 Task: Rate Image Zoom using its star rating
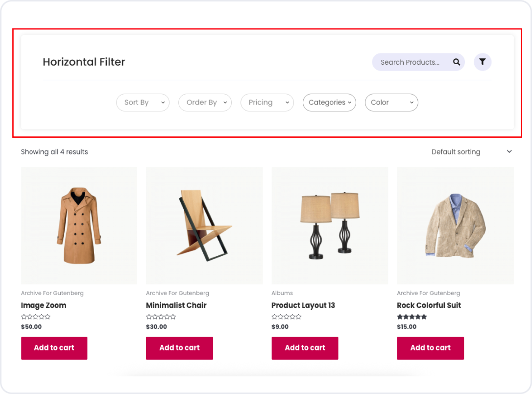(x=36, y=317)
